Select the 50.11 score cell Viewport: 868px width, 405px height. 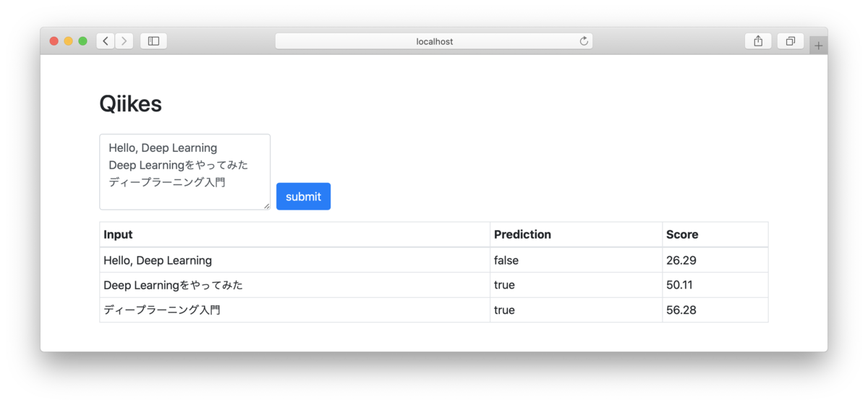pyautogui.click(x=715, y=285)
